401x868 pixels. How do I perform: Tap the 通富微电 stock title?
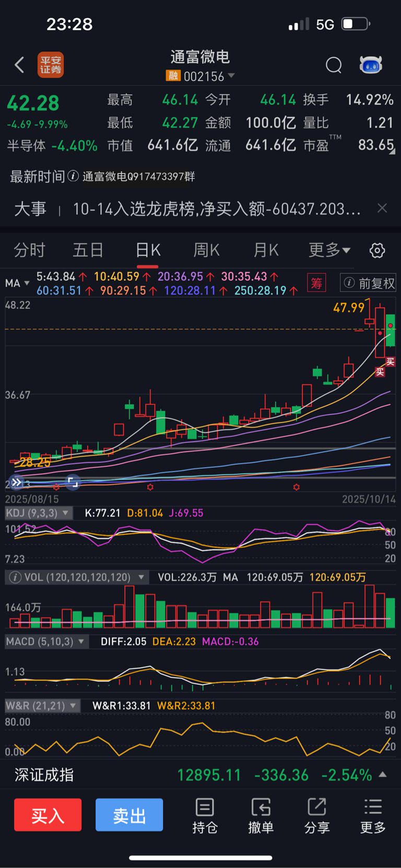click(200, 56)
